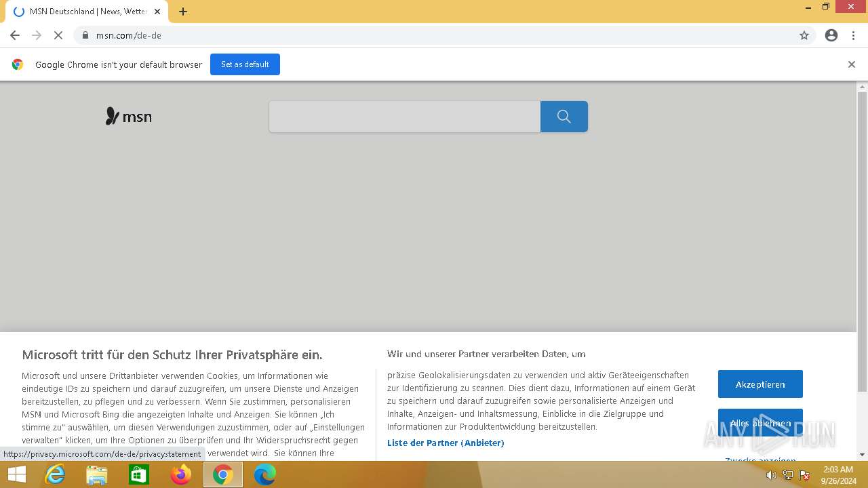This screenshot has width=868, height=488.
Task: Restore down the Chrome window
Action: [x=826, y=7]
